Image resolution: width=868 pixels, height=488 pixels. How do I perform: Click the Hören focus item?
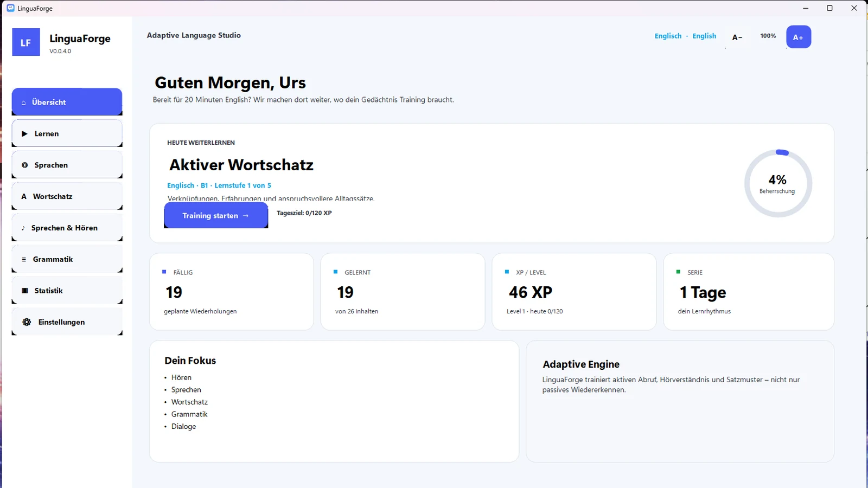(181, 377)
